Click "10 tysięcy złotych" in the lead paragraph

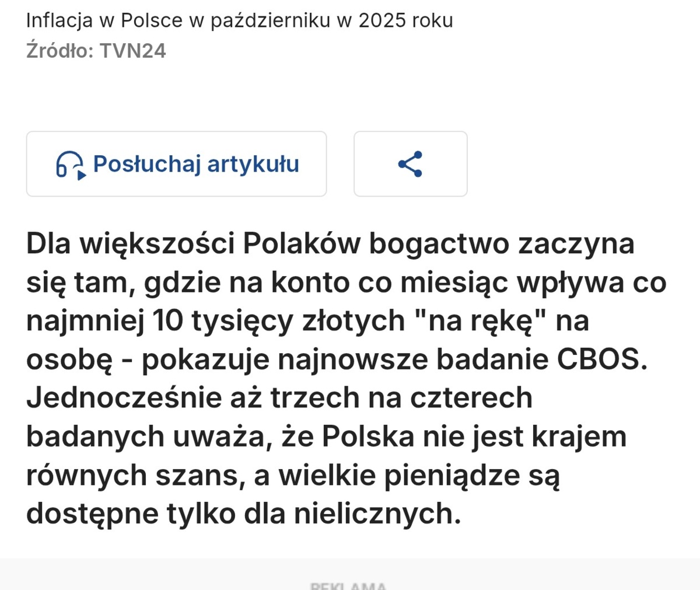tap(278, 321)
